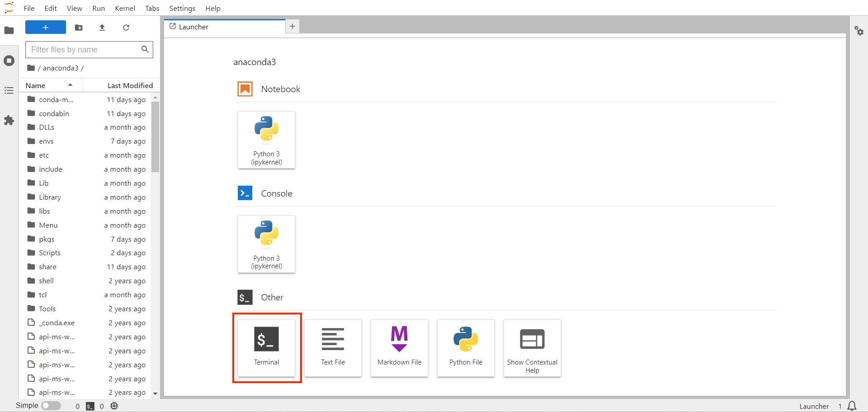Click anaconda3 in the breadcrumb path
The image size is (868, 412).
(61, 68)
